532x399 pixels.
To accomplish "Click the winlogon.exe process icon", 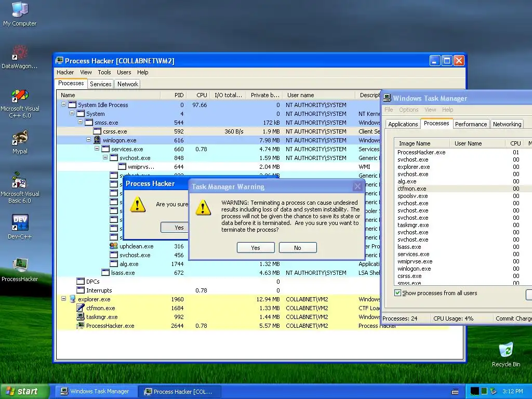I will click(97, 140).
